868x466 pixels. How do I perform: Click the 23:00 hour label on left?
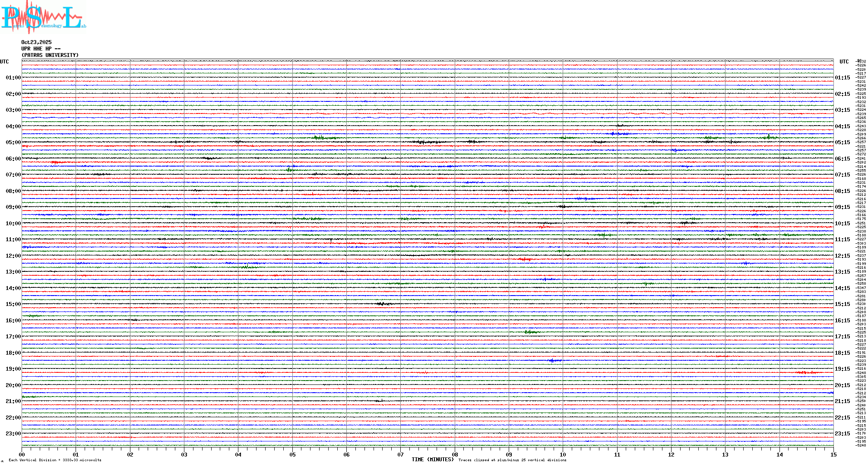coord(13,434)
